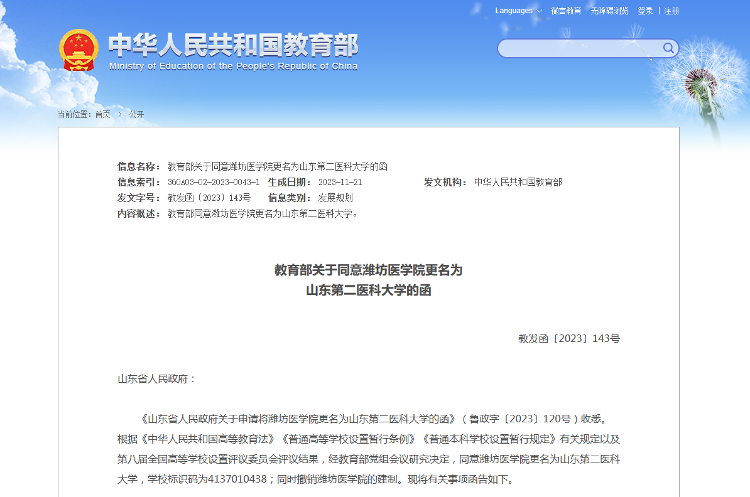Select the 生成日期 value 2023-11-21
Viewport: 750px width, 497px height.
[x=340, y=182]
